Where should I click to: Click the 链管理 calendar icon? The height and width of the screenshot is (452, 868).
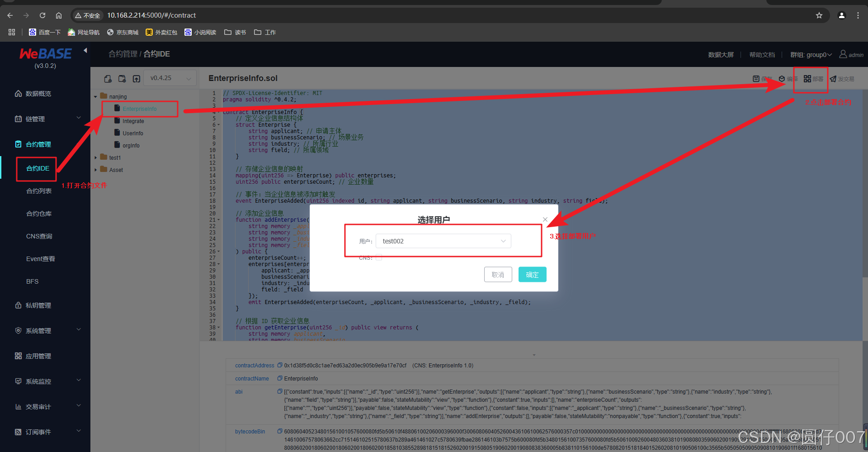pos(18,119)
